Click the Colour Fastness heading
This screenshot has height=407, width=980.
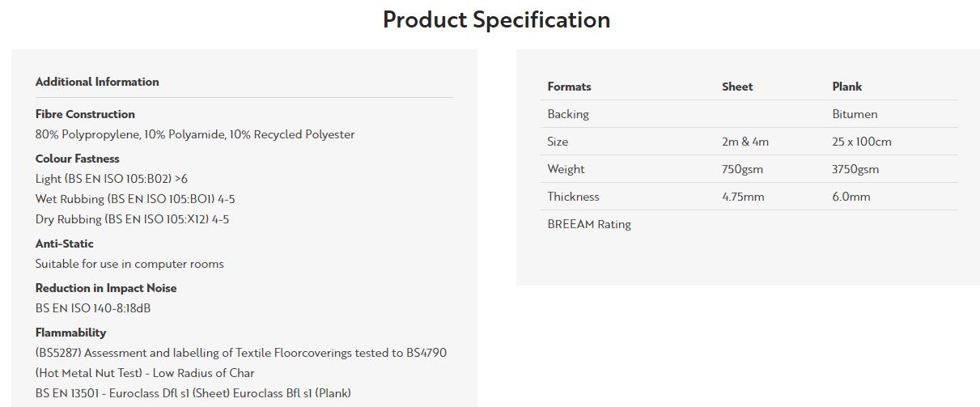click(78, 159)
